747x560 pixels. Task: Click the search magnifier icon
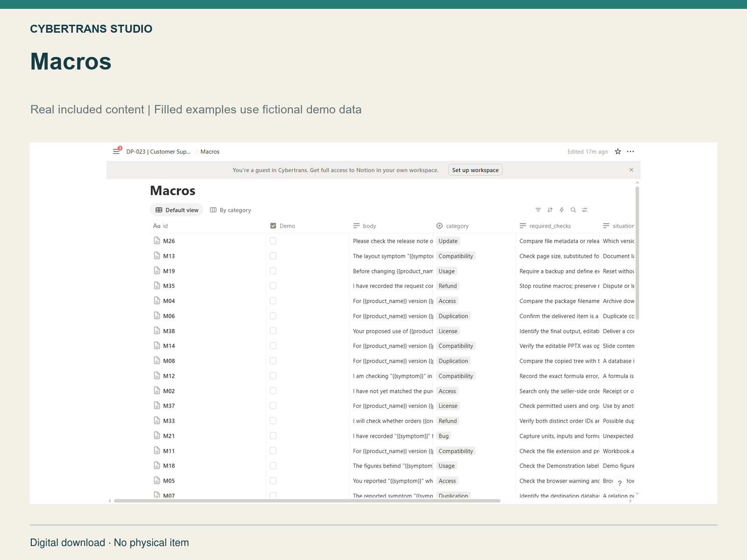pyautogui.click(x=573, y=210)
